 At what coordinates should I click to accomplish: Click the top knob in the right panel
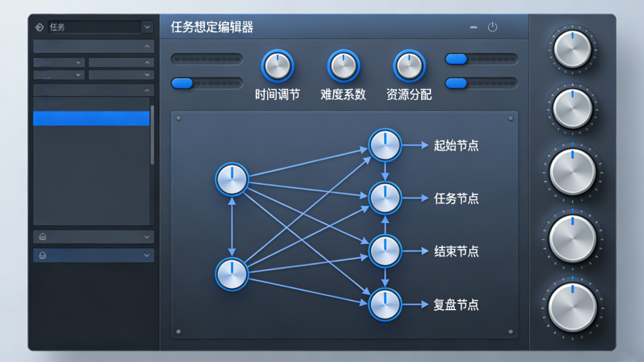tap(572, 49)
